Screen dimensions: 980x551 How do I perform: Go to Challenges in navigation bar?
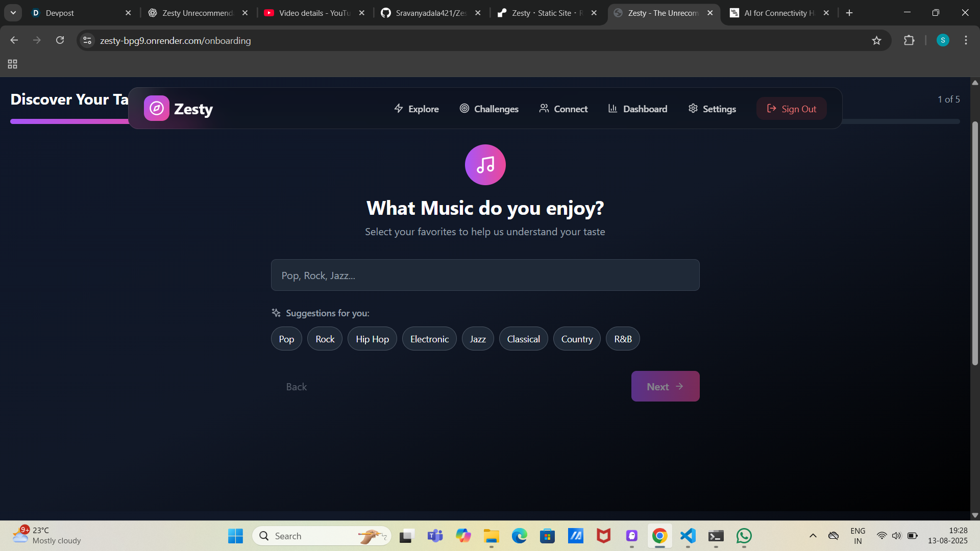[x=489, y=109]
